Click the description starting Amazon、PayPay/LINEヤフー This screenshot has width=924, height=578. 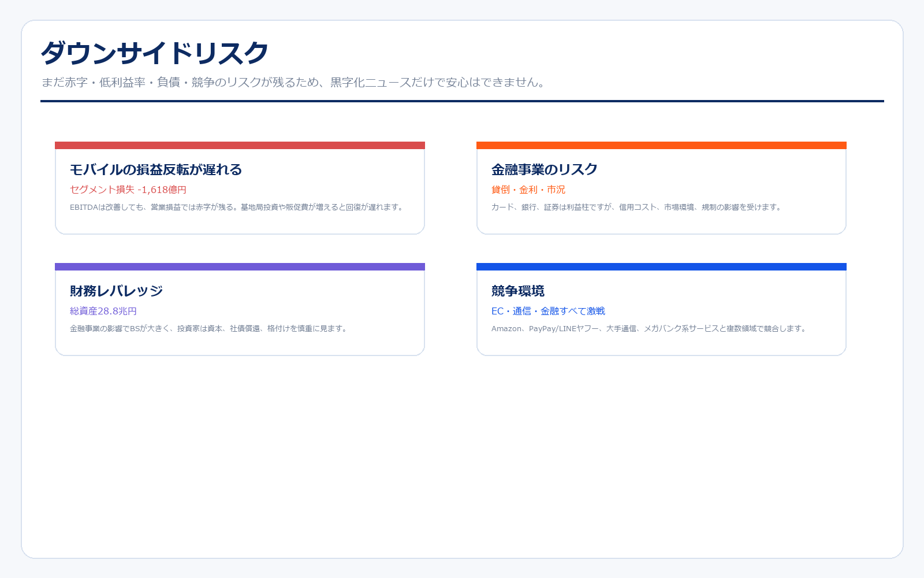650,328
